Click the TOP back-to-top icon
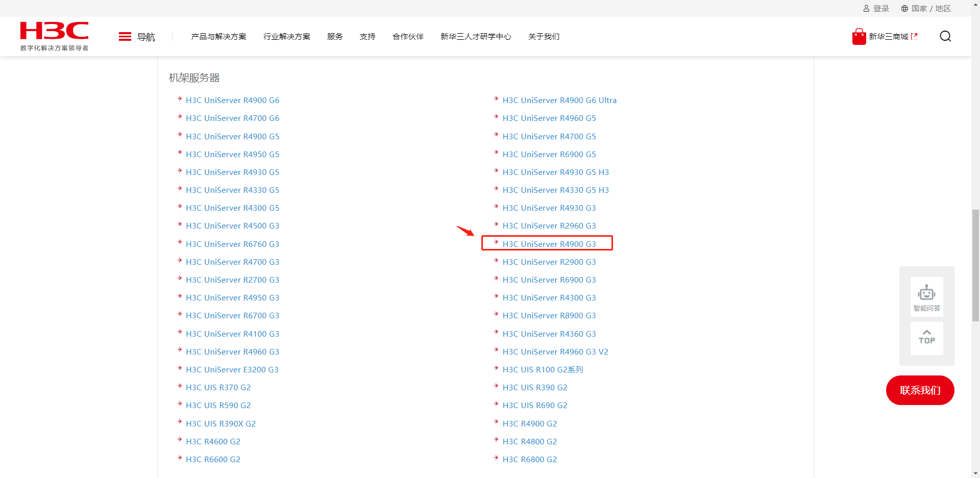Image resolution: width=980 pixels, height=478 pixels. (x=927, y=337)
